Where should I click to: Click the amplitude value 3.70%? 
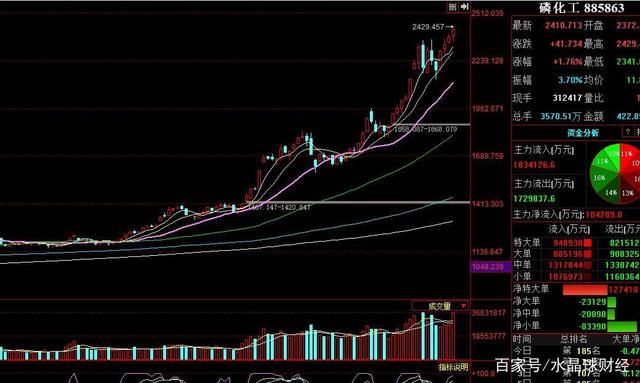point(570,80)
